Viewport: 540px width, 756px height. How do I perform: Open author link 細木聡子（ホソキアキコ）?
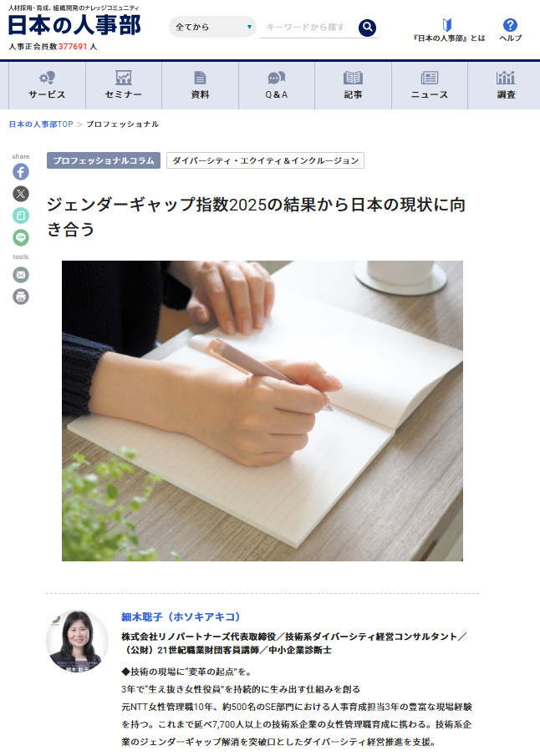coord(181,616)
